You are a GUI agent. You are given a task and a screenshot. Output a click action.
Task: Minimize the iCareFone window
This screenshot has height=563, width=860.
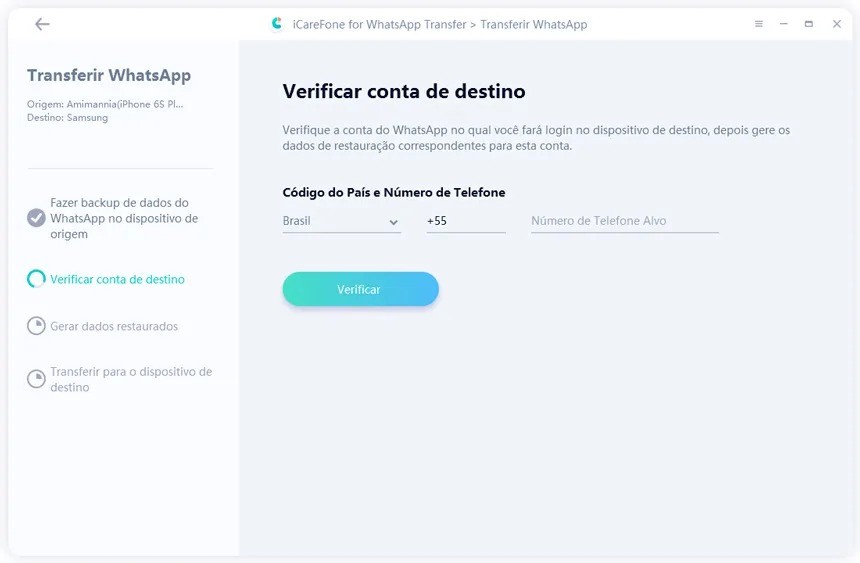click(784, 24)
